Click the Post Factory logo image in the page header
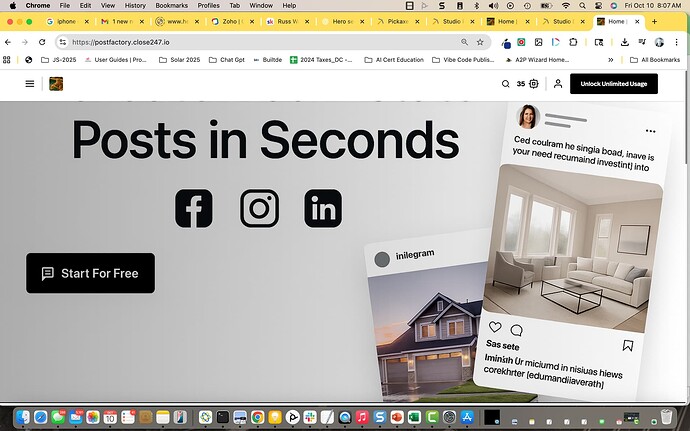Image resolution: width=690 pixels, height=431 pixels. [x=56, y=84]
